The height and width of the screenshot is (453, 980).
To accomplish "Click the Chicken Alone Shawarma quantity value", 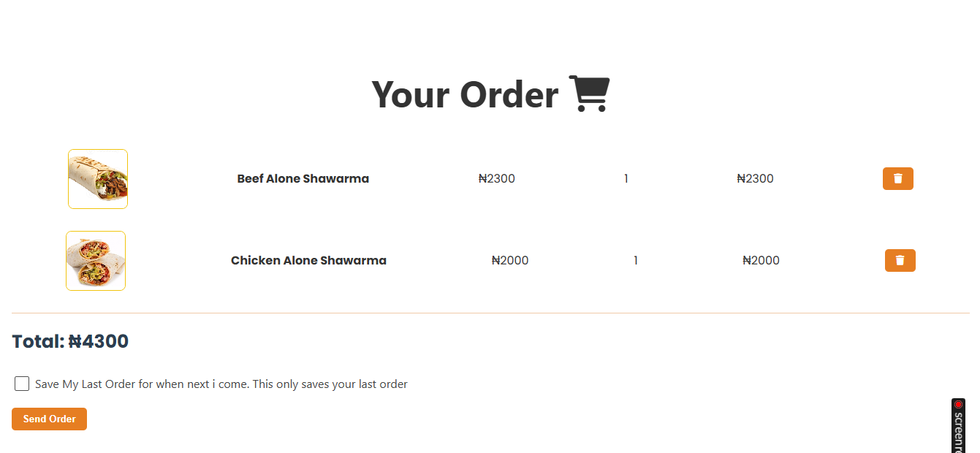I will [x=636, y=261].
